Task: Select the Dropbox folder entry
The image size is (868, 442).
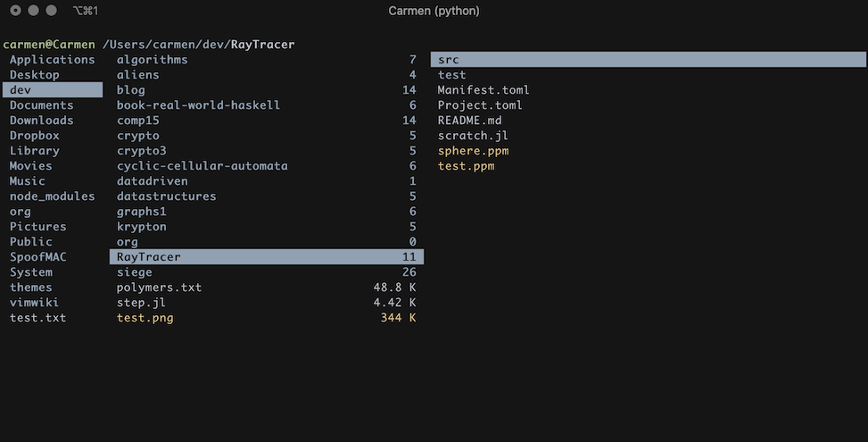Action: click(34, 136)
